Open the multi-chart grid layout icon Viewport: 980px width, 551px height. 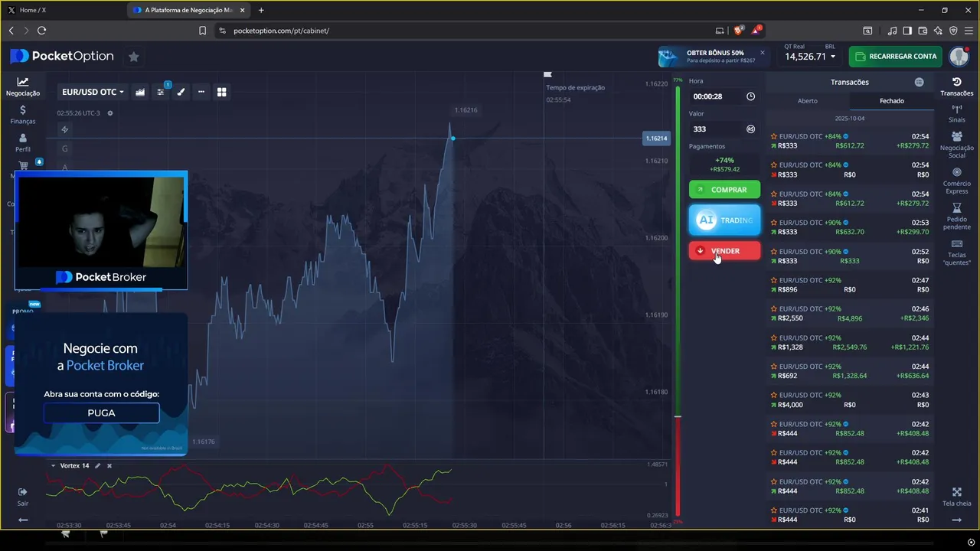click(x=222, y=92)
